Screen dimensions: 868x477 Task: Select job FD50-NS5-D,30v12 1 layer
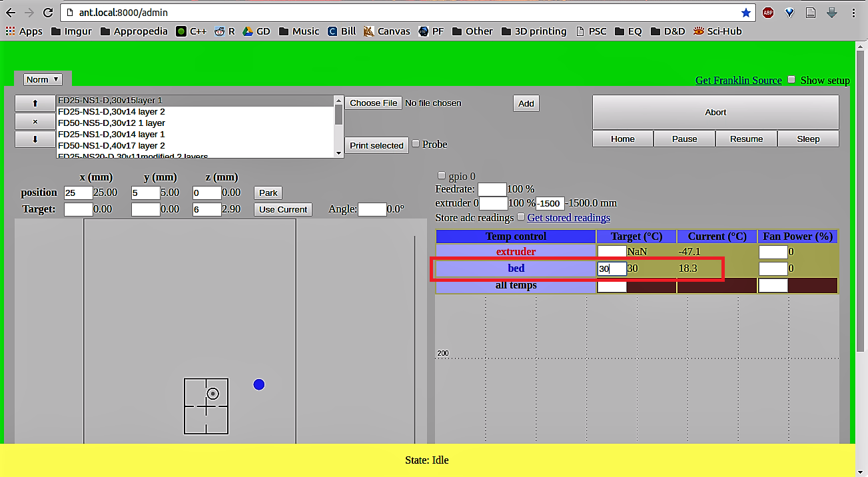111,123
